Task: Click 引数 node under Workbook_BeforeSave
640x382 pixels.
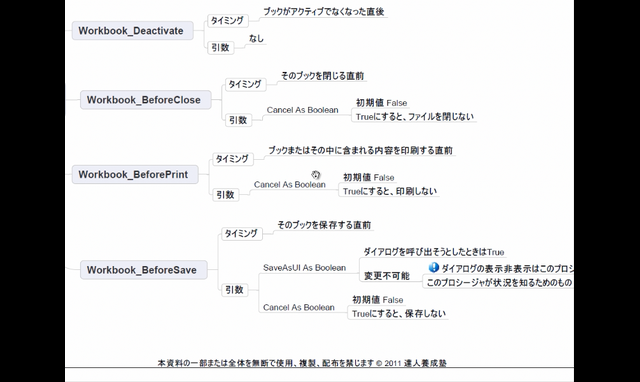Action: [235, 290]
